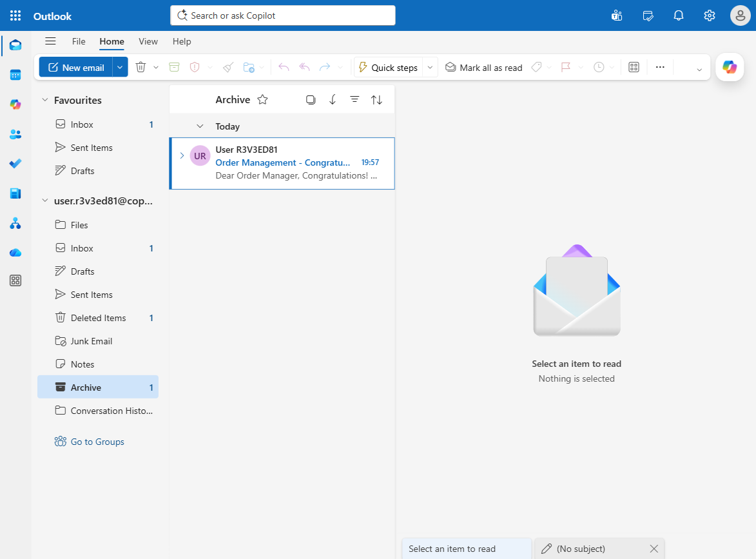
Task: Open Conversation History folder
Action: pyautogui.click(x=98, y=411)
